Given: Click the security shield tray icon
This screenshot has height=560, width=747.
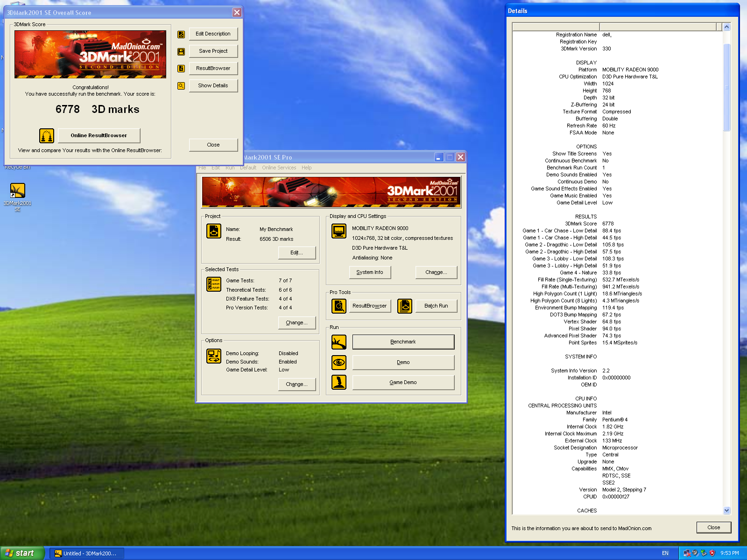Looking at the screenshot, I should pos(712,553).
